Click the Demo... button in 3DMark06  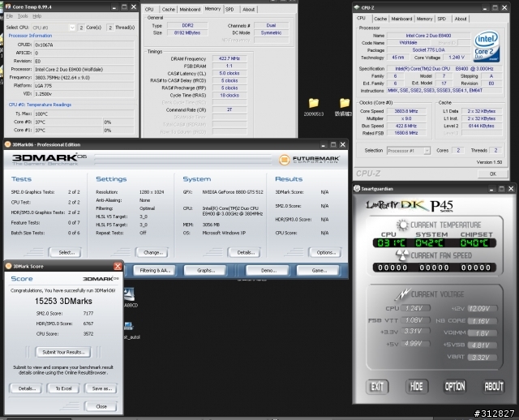(268, 270)
